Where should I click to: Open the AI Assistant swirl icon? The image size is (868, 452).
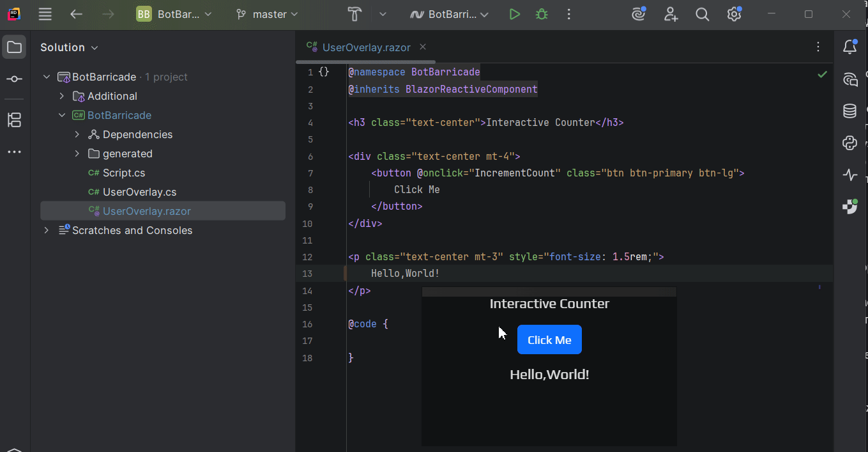[638, 13]
